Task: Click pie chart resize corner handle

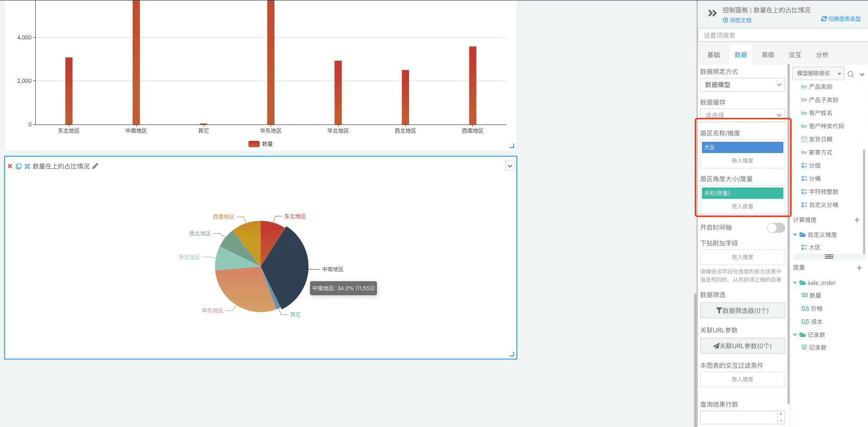Action: [x=512, y=354]
